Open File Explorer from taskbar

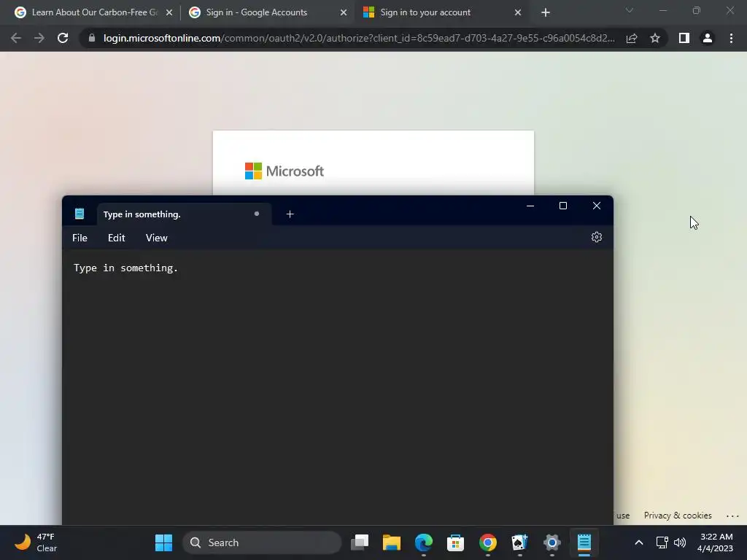point(392,542)
